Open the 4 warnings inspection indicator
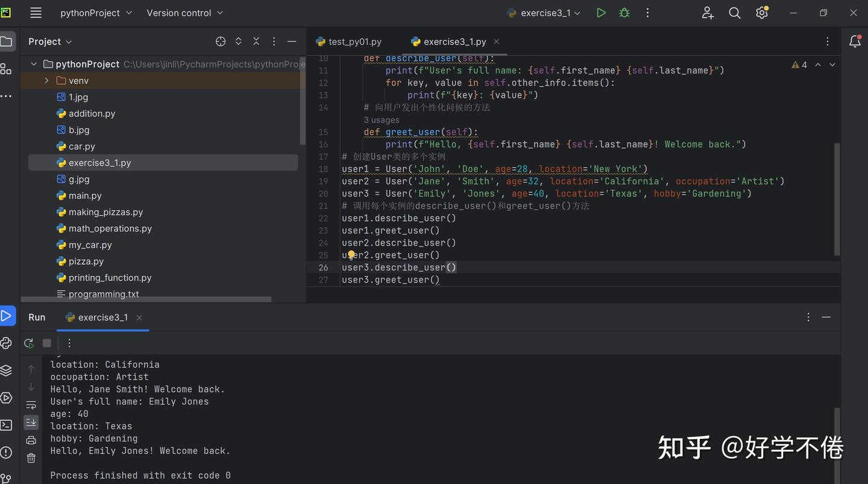The height and width of the screenshot is (484, 868). [799, 64]
